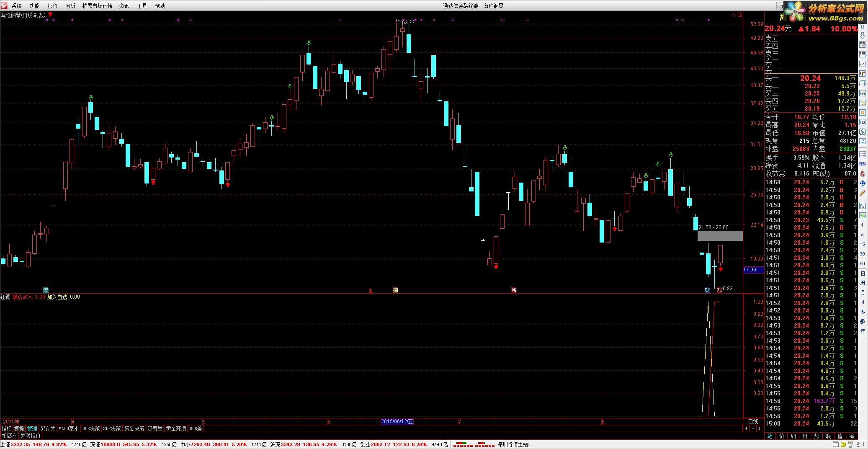The width and height of the screenshot is (868, 449).
Task: Click the highlighted 2015/06/12 date marker on timeline
Action: [x=397, y=421]
